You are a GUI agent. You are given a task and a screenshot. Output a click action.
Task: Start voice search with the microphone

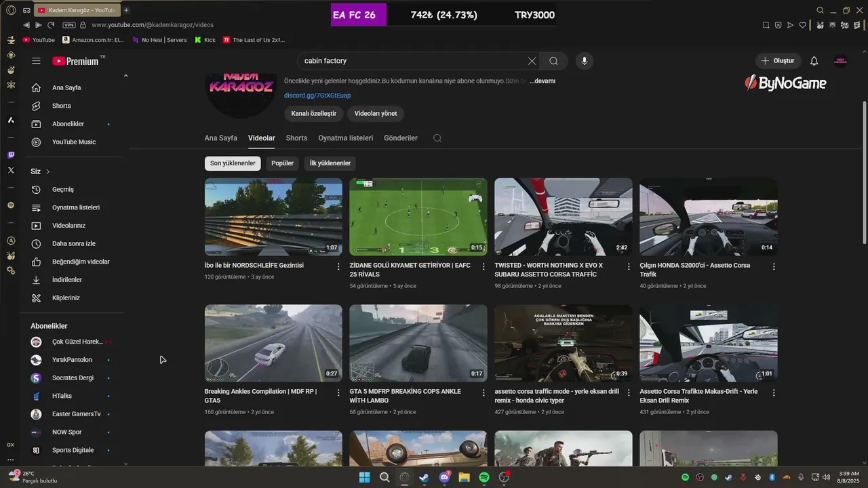coord(585,61)
